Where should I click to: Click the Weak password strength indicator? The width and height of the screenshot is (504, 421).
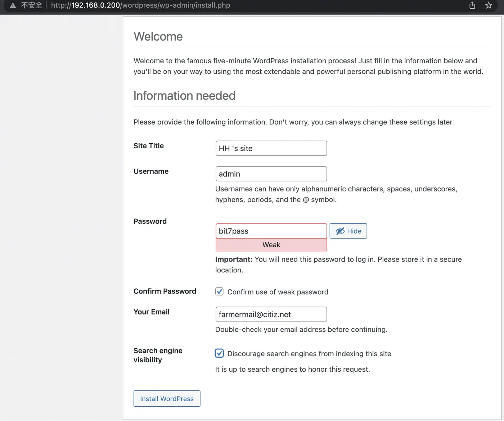(x=271, y=245)
